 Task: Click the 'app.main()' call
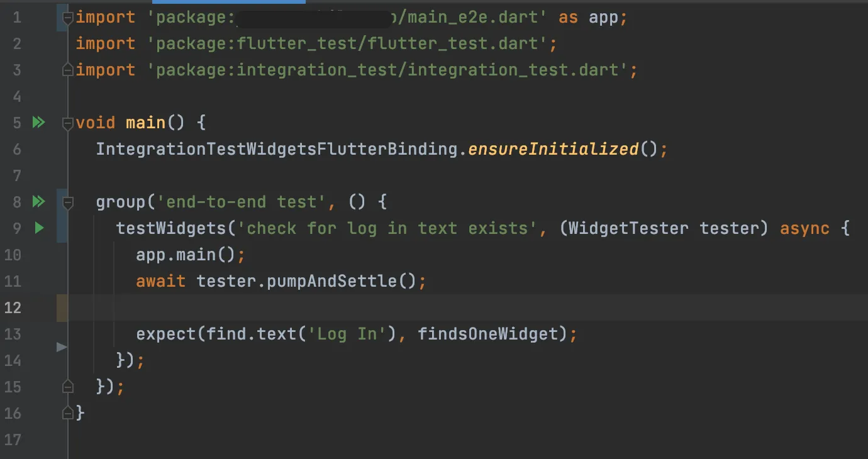(186, 255)
